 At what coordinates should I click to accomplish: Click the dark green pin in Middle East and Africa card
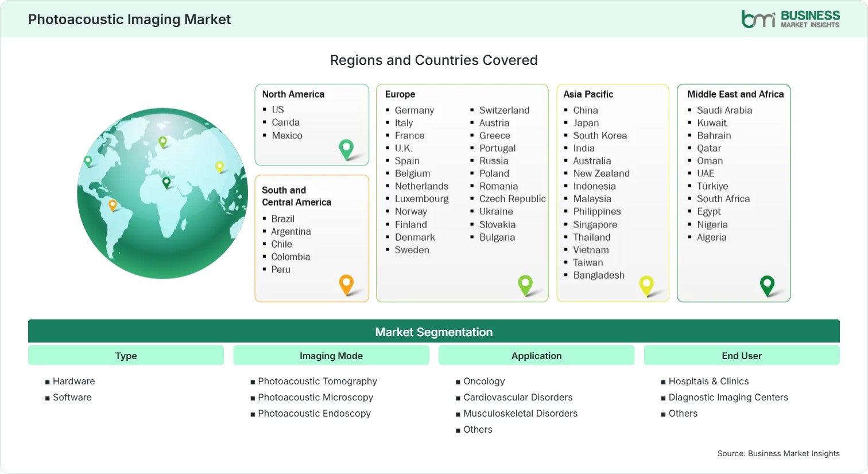pyautogui.click(x=767, y=285)
